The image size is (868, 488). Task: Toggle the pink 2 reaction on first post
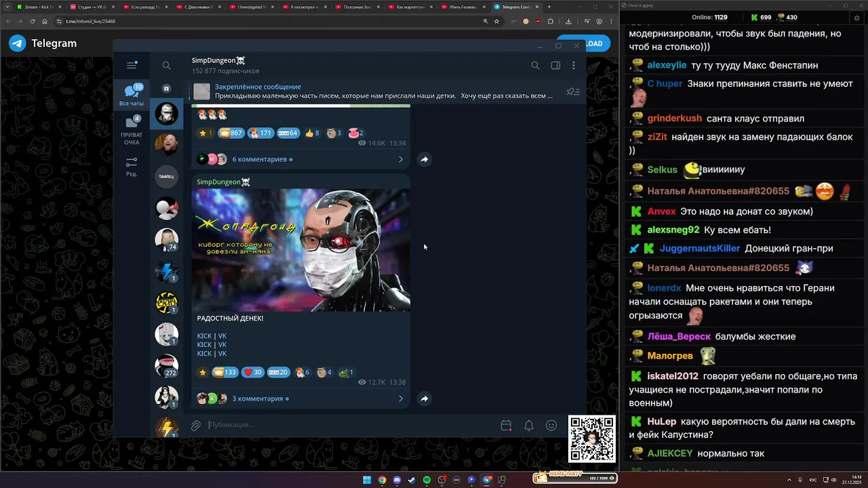pos(356,134)
